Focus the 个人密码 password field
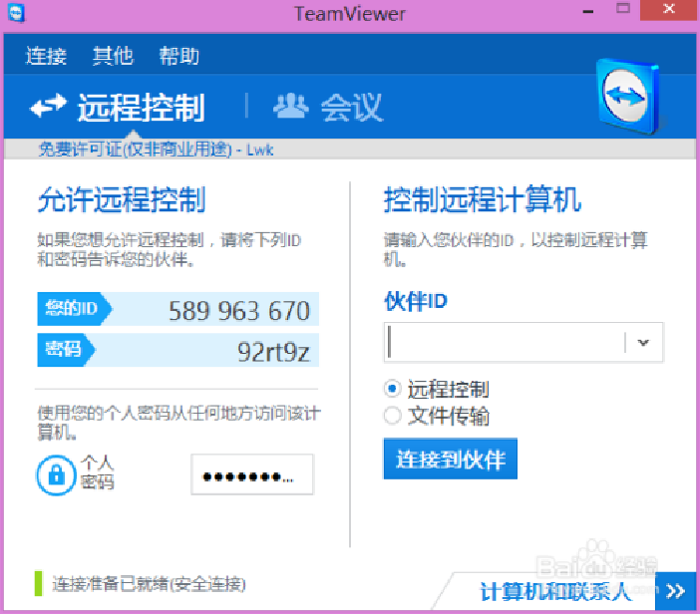The image size is (700, 615). click(x=252, y=474)
